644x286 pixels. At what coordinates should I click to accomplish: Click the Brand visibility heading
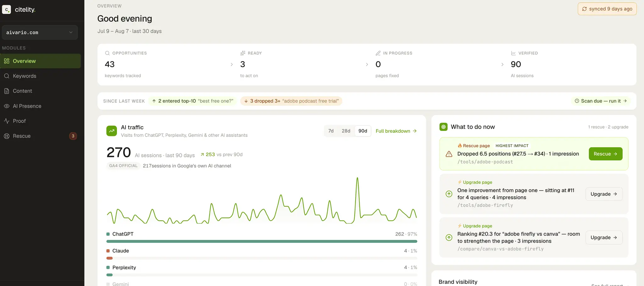pyautogui.click(x=458, y=282)
